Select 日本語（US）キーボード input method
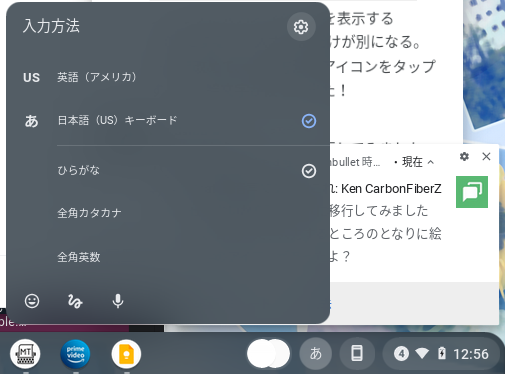Viewport: 505px width, 374px height. pos(168,121)
